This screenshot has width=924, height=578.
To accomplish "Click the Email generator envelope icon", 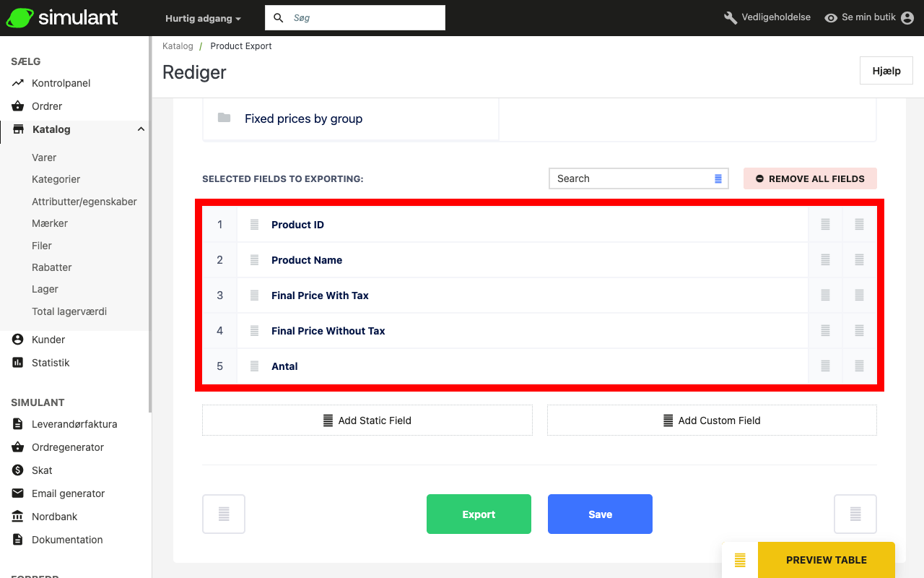I will (18, 493).
